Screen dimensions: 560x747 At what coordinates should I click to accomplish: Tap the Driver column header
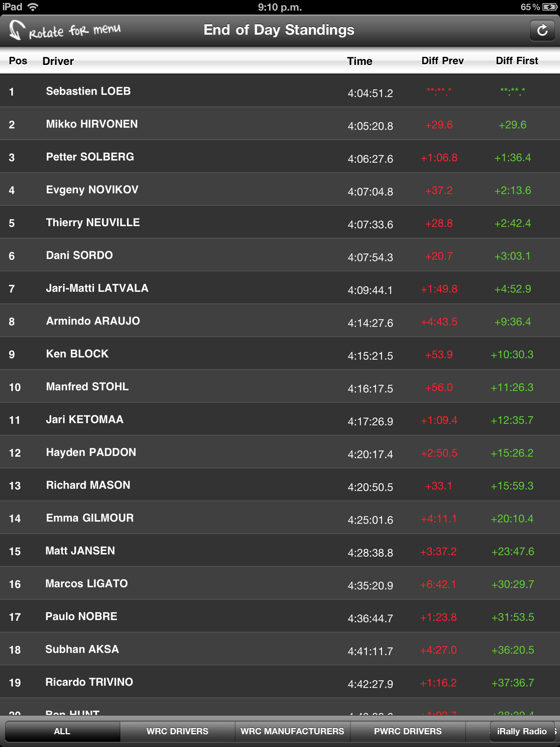pyautogui.click(x=58, y=61)
